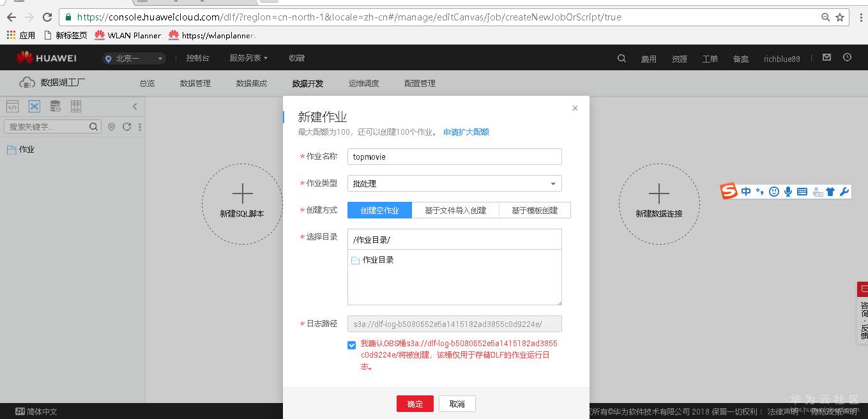This screenshot has width=868, height=419.
Task: Open the three-dot more options menu
Action: tap(140, 126)
